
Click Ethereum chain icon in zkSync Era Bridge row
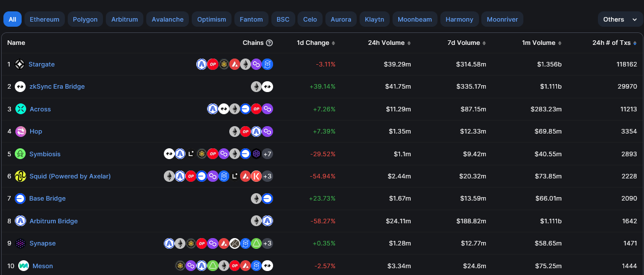256,86
